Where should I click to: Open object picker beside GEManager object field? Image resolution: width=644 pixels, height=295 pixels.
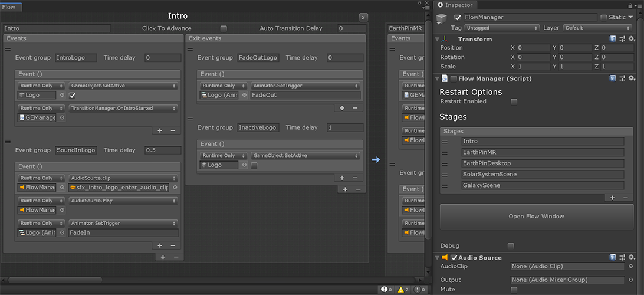click(x=62, y=117)
